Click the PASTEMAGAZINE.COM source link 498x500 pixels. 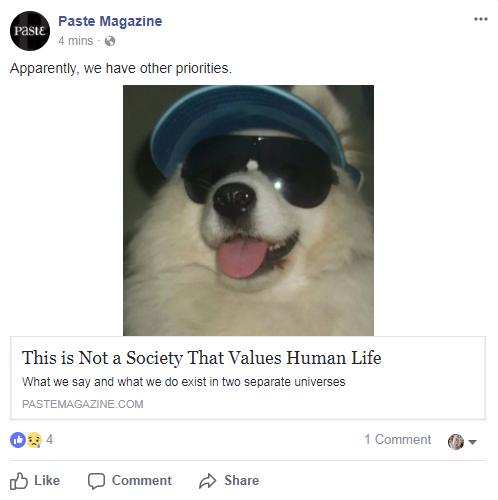[83, 404]
